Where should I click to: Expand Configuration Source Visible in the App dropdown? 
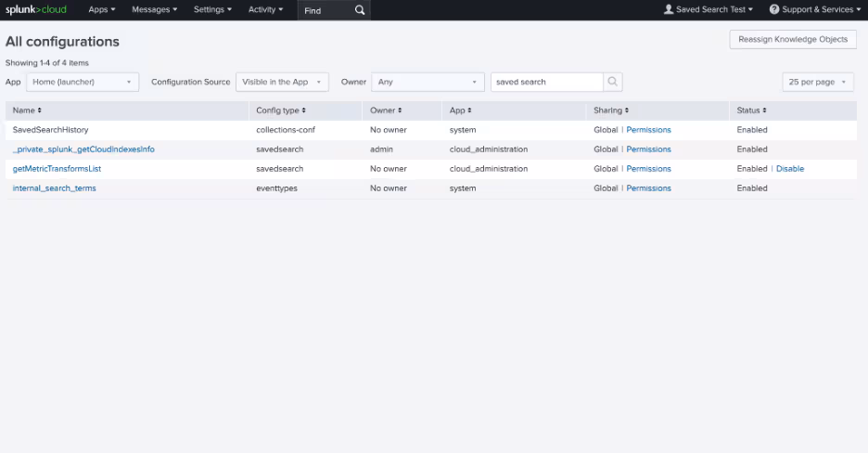point(282,82)
